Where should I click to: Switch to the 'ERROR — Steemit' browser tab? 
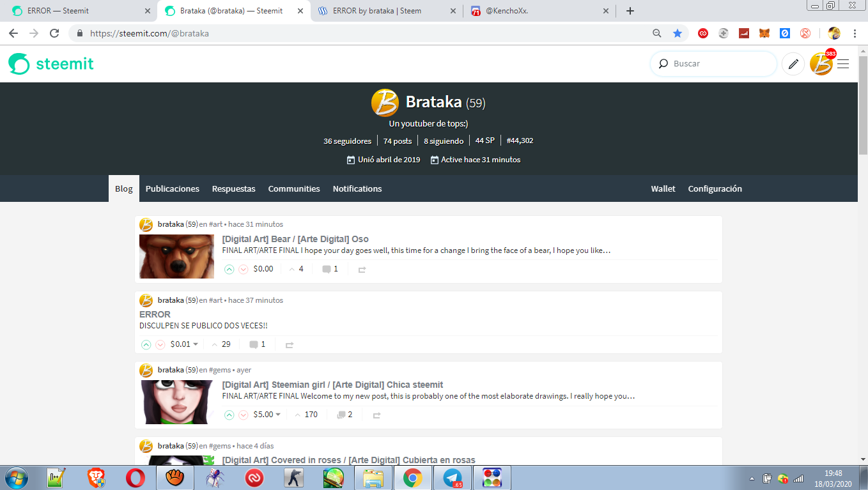(x=79, y=11)
